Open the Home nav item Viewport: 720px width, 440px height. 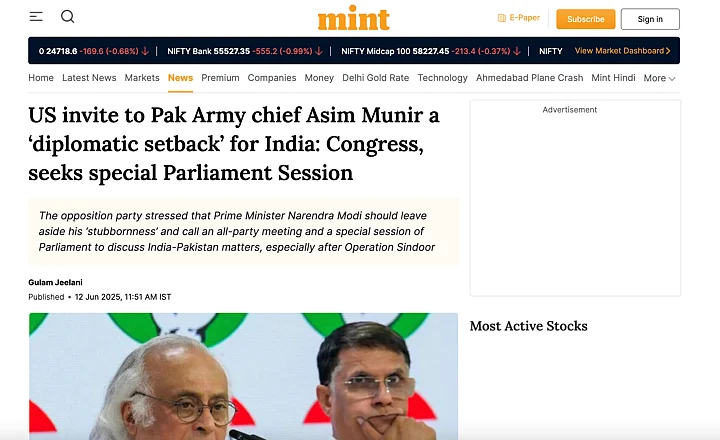[x=41, y=78]
